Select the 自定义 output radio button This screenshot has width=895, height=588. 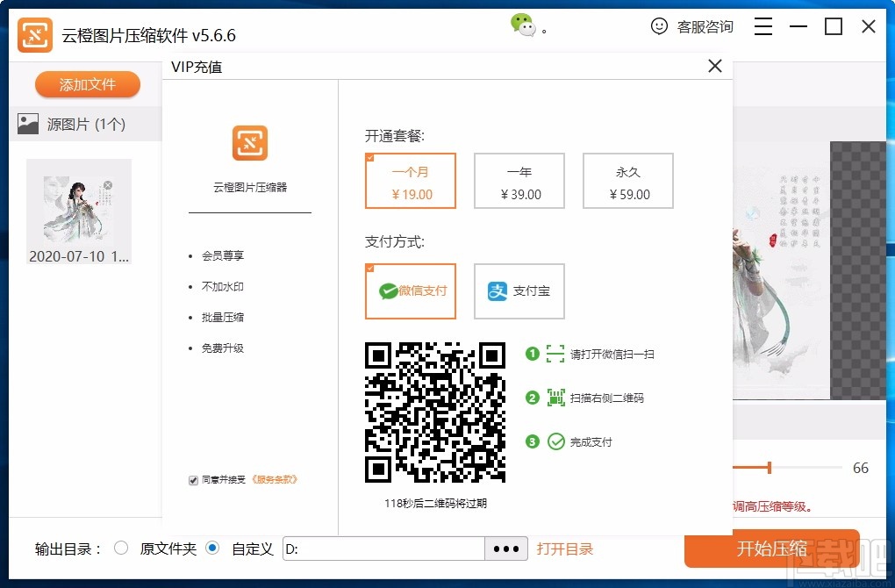coord(211,548)
